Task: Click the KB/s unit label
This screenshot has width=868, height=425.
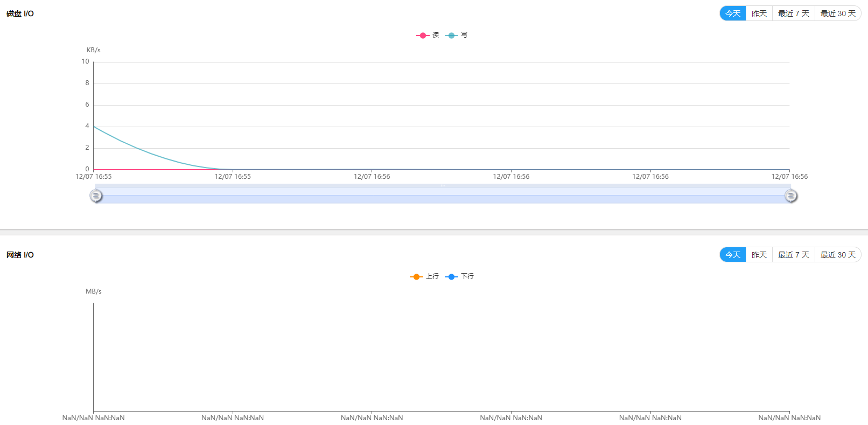Action: (94, 50)
